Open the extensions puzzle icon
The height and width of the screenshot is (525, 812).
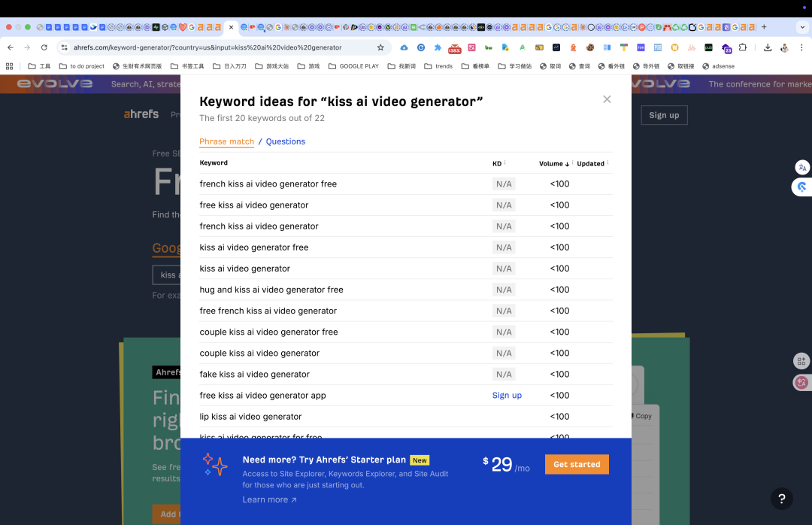(743, 47)
